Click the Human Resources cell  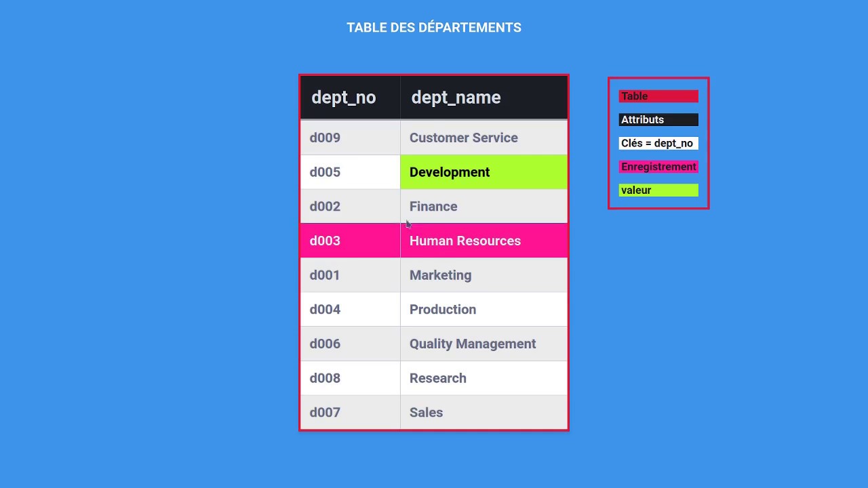pos(484,241)
